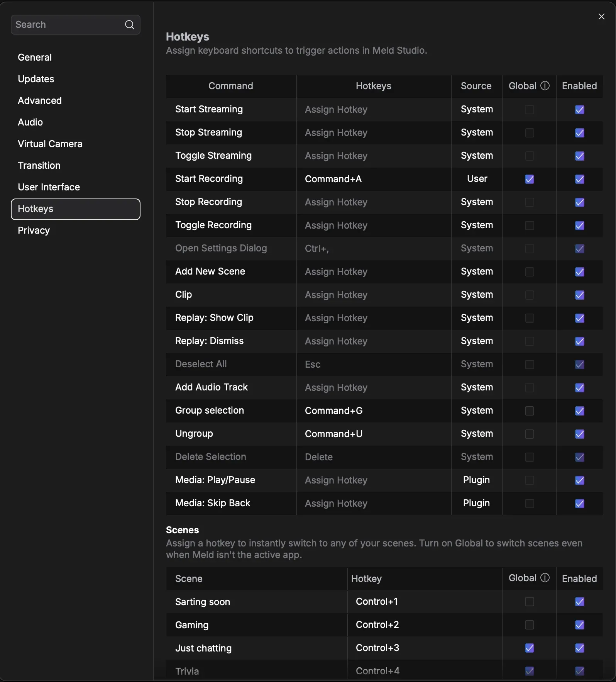The width and height of the screenshot is (616, 682).
Task: Click the search magnifier icon
Action: coord(130,25)
